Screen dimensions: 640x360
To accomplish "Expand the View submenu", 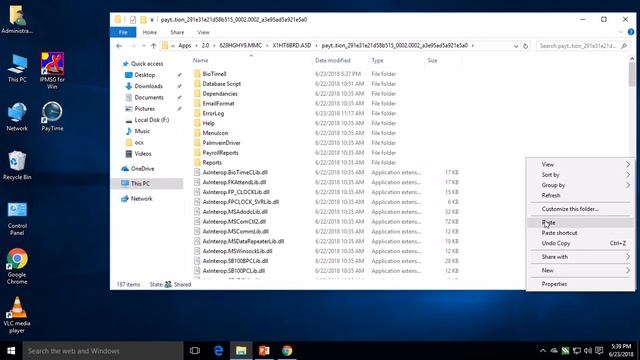I will (x=580, y=164).
